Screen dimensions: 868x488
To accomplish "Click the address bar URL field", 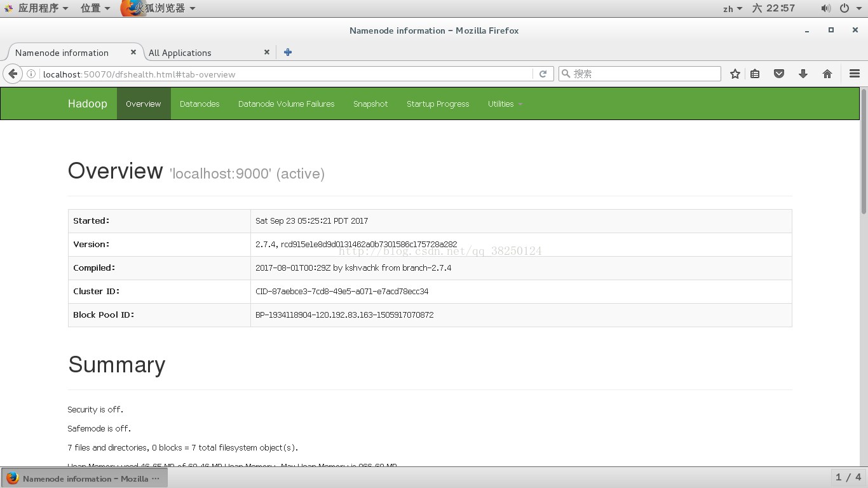I will (x=286, y=74).
